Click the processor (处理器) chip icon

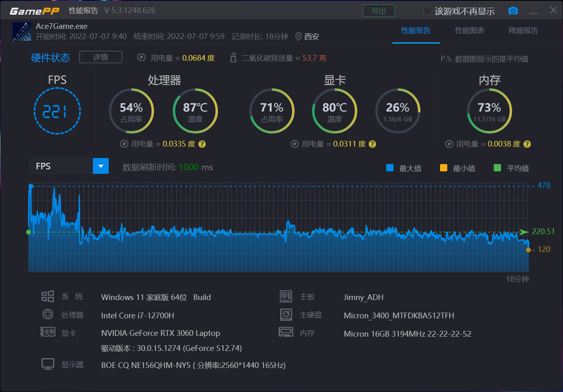tap(48, 314)
